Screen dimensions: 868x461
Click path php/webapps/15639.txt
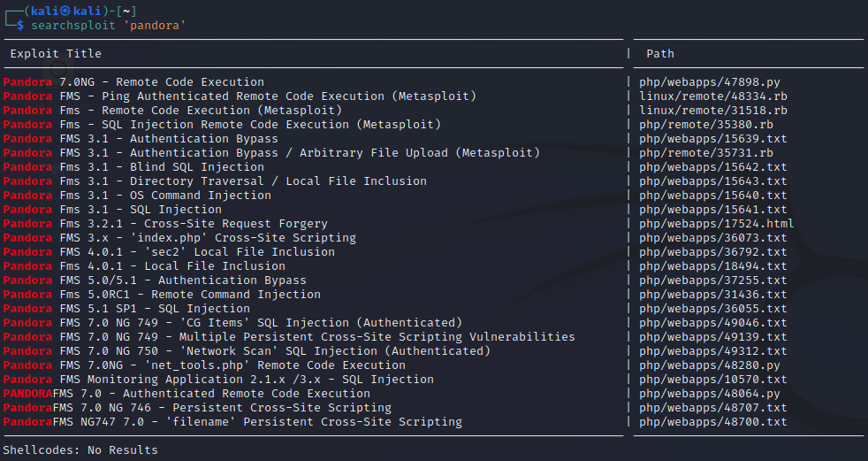(713, 139)
